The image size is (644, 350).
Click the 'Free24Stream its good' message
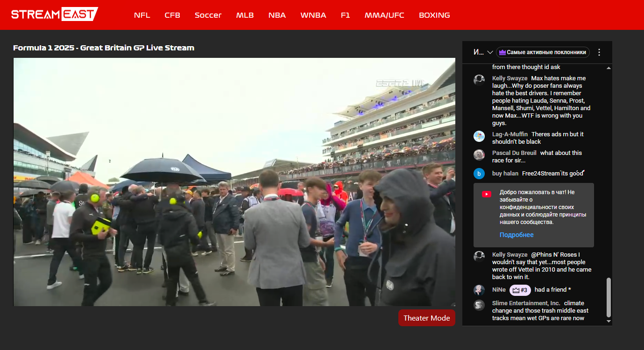click(553, 174)
